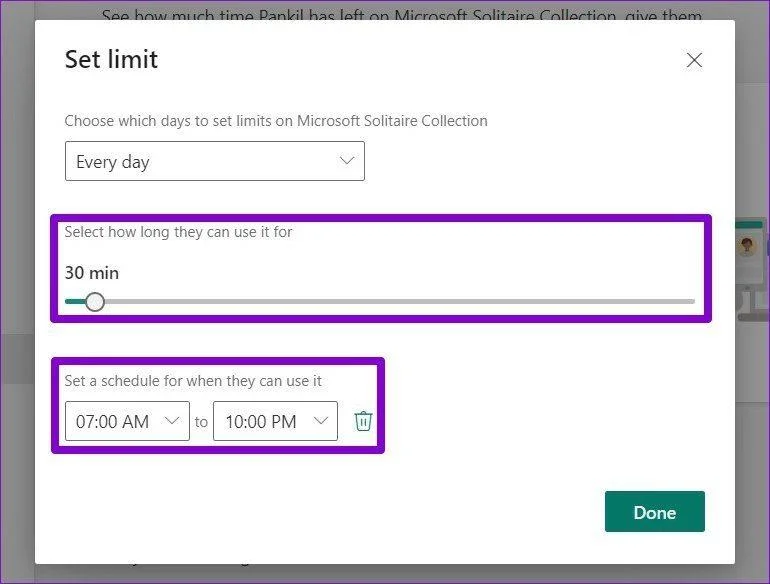Click the far end of time limit slider track

pyautogui.click(x=691, y=302)
